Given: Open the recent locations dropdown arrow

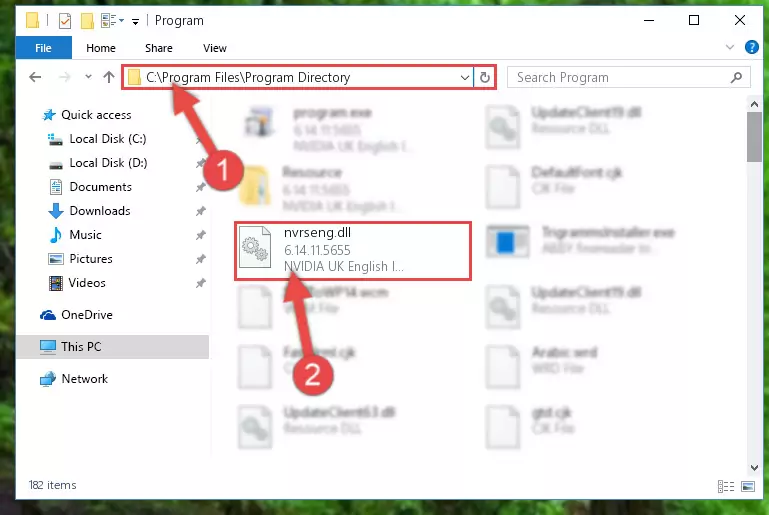Looking at the screenshot, I should 88,77.
